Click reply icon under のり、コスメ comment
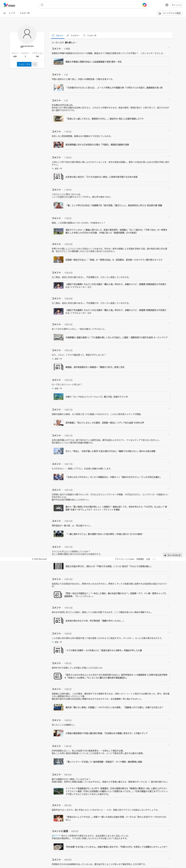The width and height of the screenshot is (186, 868). [53, 359]
